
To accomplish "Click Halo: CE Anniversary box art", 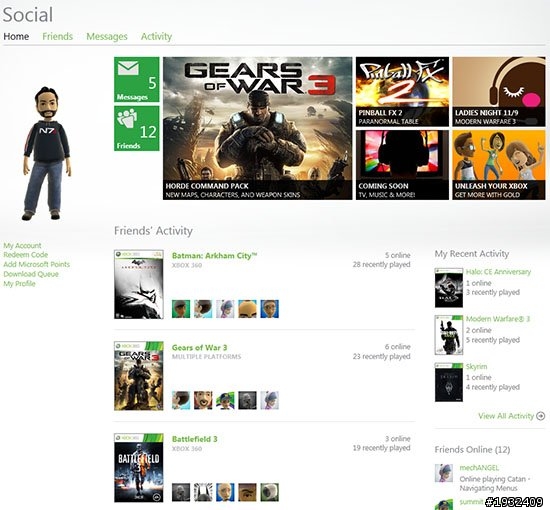I will pyautogui.click(x=449, y=288).
